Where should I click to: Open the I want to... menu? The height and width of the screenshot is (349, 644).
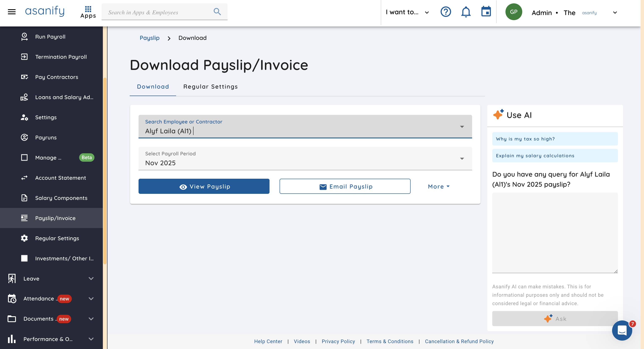click(x=407, y=12)
